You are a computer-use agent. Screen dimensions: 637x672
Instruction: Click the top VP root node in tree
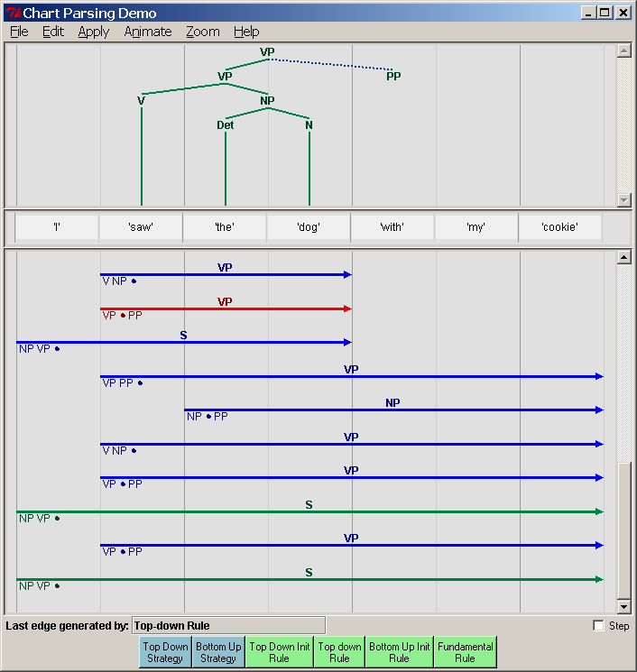point(267,51)
